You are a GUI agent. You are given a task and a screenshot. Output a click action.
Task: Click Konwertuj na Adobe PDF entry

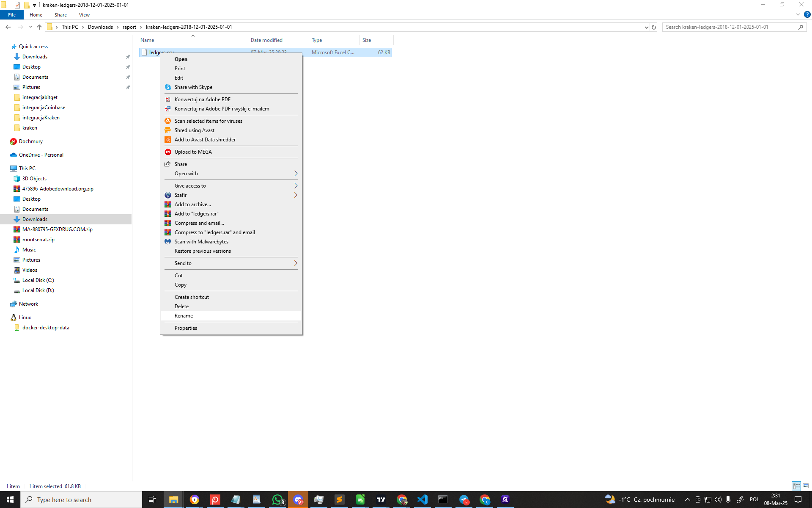pos(202,99)
